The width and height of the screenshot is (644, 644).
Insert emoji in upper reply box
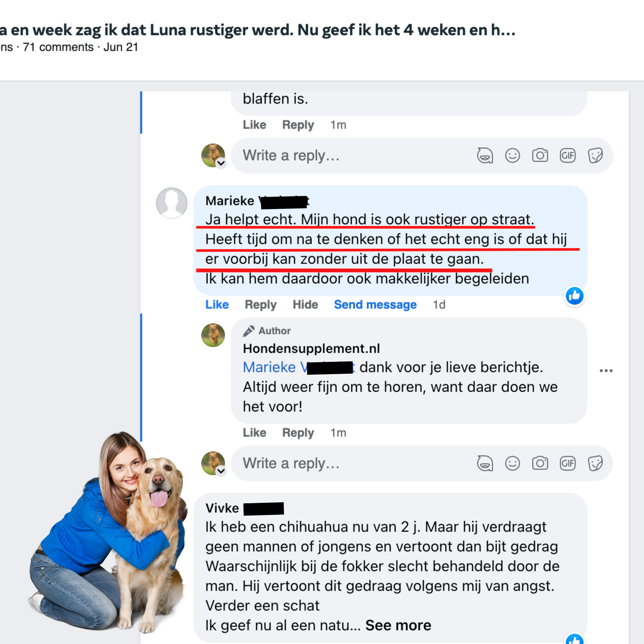tap(512, 156)
